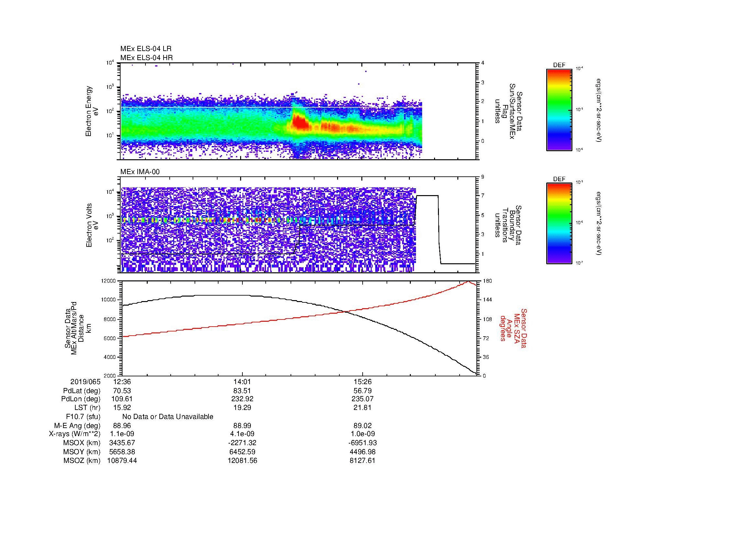Click the No Data or Data Unavailable text
This screenshot has height=534, width=756.
pos(168,417)
